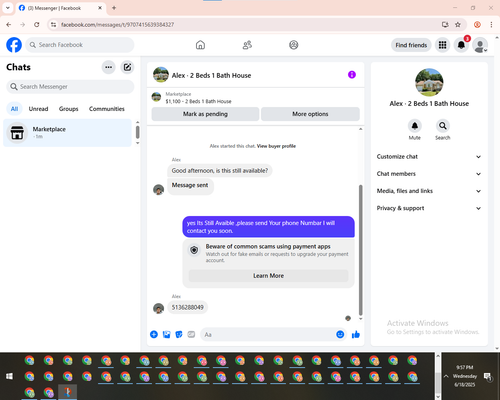Bookmark this page star icon
The height and width of the screenshot is (400, 500).
click(x=458, y=25)
